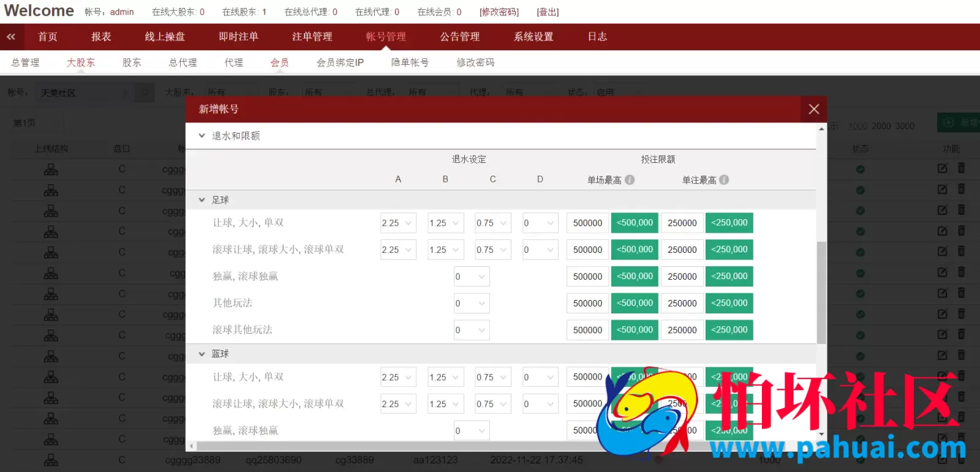Edit 单注最高 field in 足球 让球 row

point(682,223)
